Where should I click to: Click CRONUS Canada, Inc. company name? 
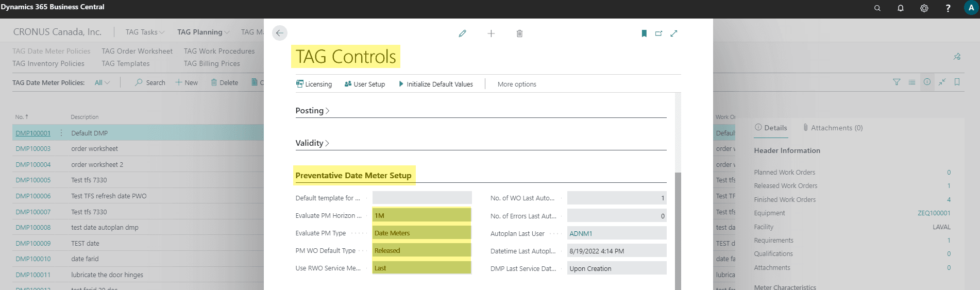coord(57,32)
